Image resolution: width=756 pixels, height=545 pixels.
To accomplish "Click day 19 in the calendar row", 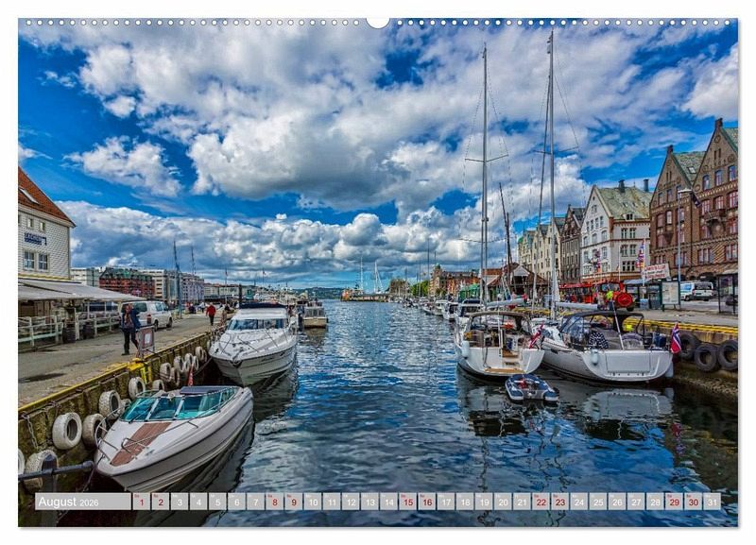I will point(484,502).
